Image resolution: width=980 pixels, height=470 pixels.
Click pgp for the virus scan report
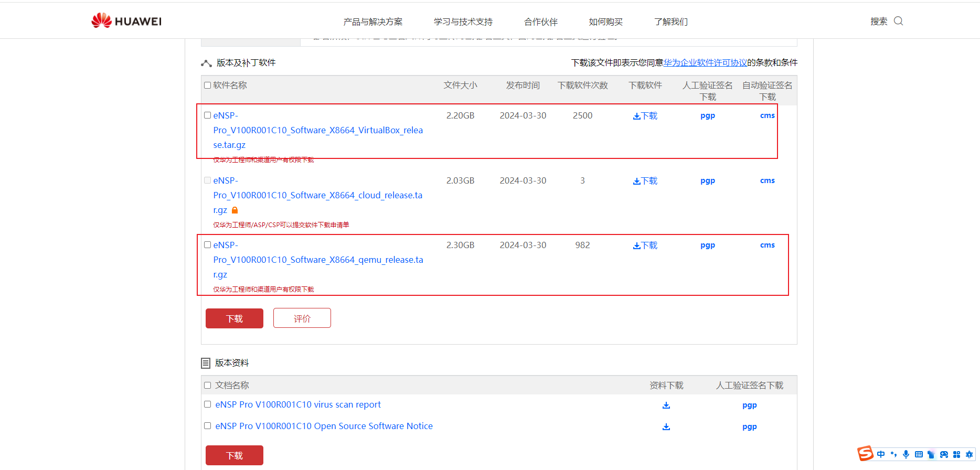tap(750, 405)
